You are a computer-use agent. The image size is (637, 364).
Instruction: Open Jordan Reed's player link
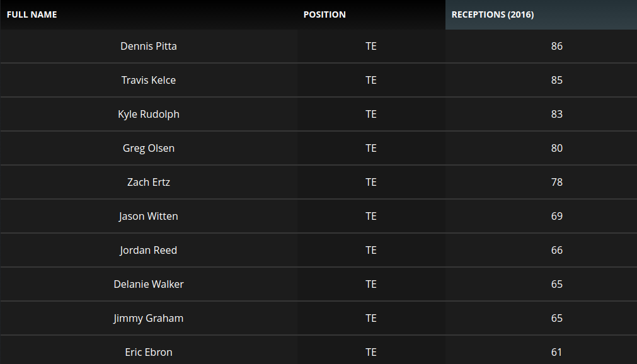pyautogui.click(x=148, y=250)
